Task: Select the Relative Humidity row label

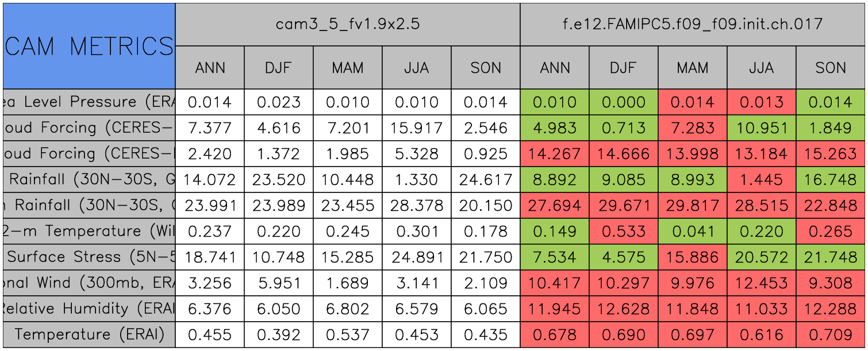Action: (x=89, y=309)
